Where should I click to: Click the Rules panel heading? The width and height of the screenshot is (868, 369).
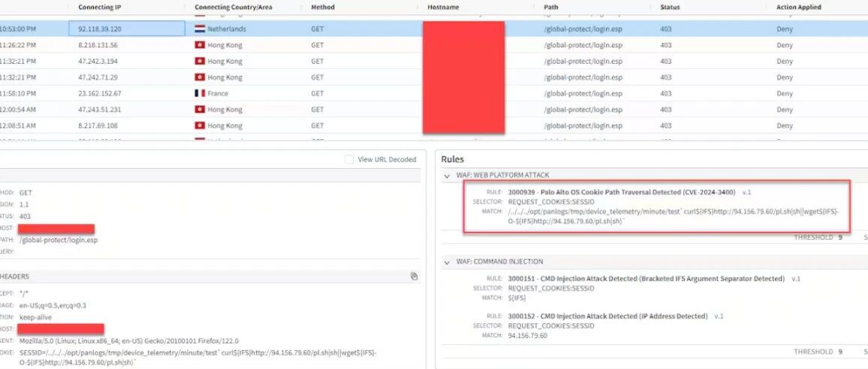click(x=452, y=159)
